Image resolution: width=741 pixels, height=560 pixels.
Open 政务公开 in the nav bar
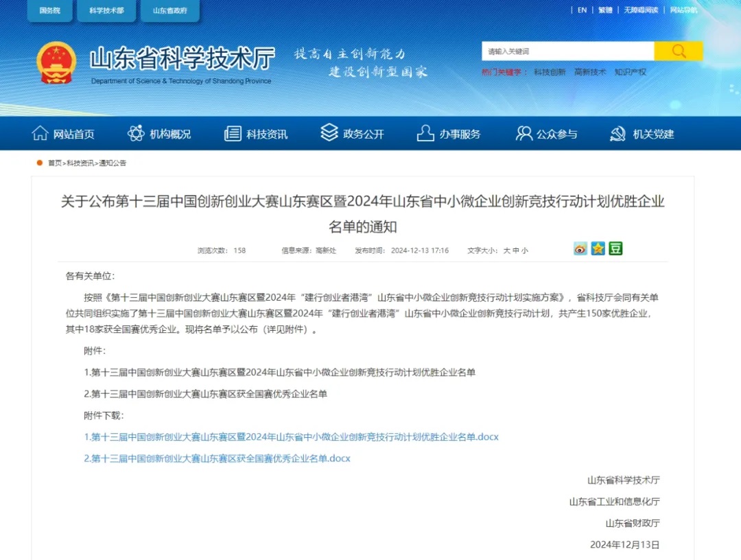(x=353, y=134)
